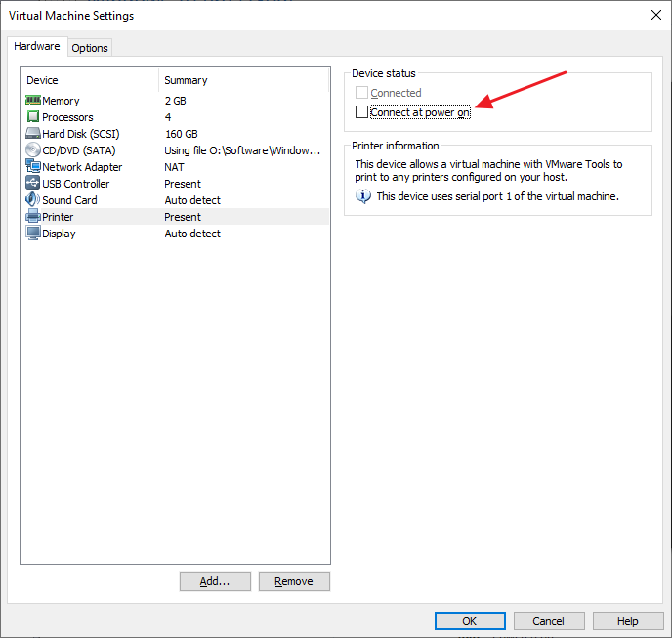
Task: Select the Hardware tab
Action: [37, 46]
